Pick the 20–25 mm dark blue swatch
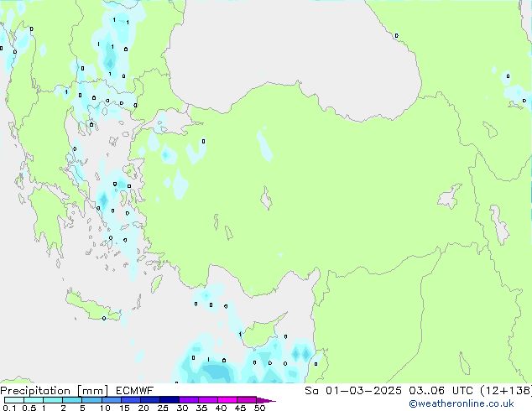Image resolution: width=532 pixels, height=411 pixels. (x=149, y=400)
